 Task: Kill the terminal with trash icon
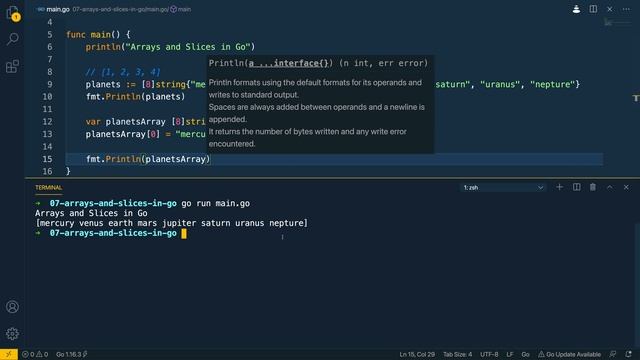coord(593,187)
